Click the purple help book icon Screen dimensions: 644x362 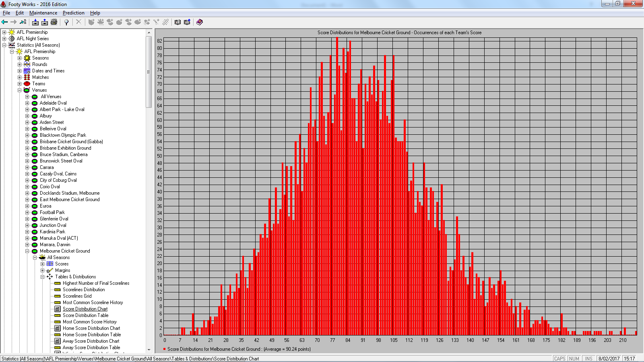point(200,22)
